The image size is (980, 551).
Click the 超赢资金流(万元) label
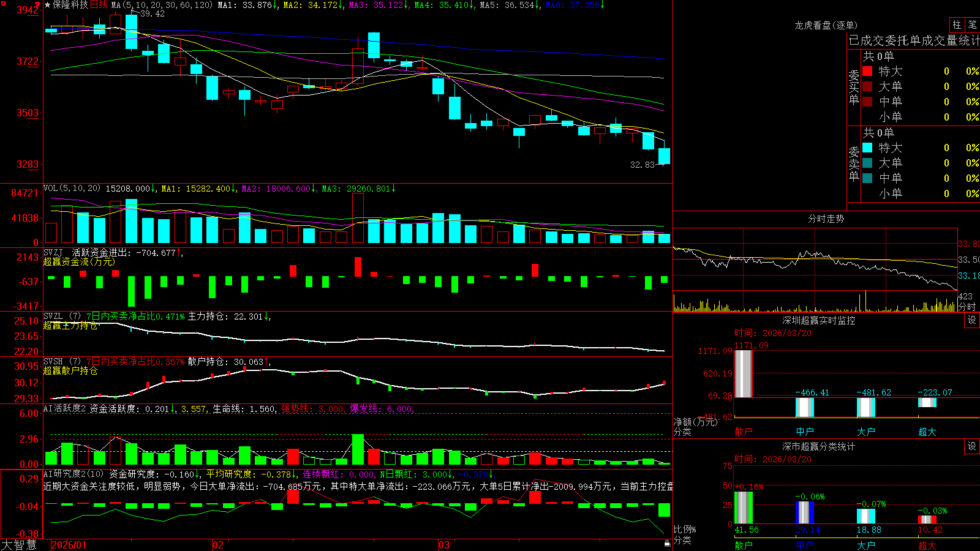coord(79,261)
